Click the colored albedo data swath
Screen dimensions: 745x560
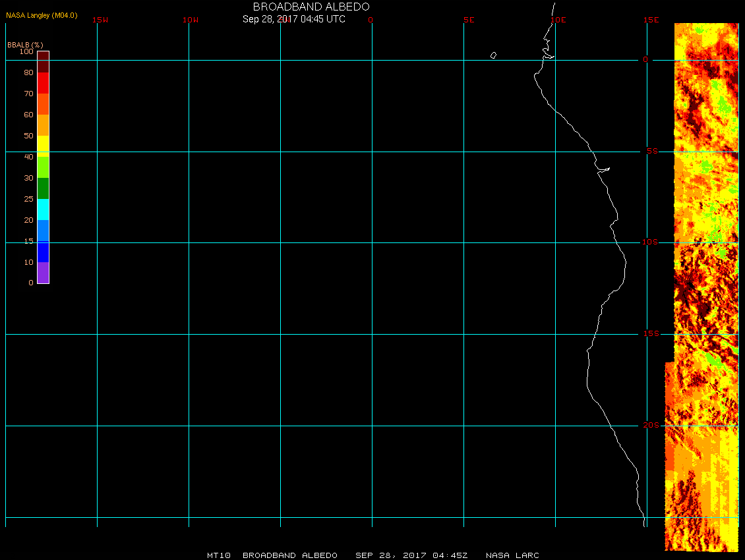701,287
